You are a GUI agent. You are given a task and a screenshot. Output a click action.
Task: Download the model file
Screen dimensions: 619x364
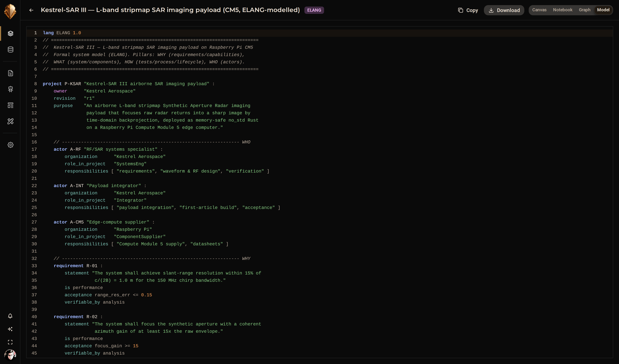click(504, 10)
